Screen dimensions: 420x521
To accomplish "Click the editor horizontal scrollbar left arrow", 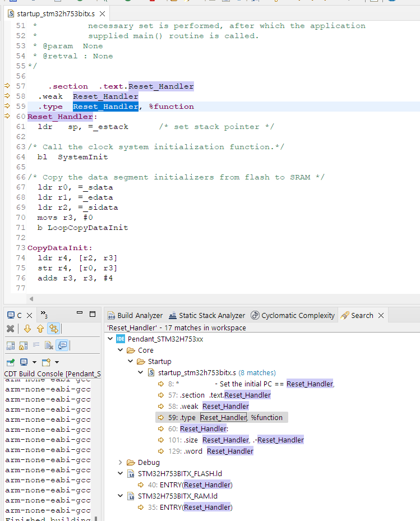I will pos(31,299).
